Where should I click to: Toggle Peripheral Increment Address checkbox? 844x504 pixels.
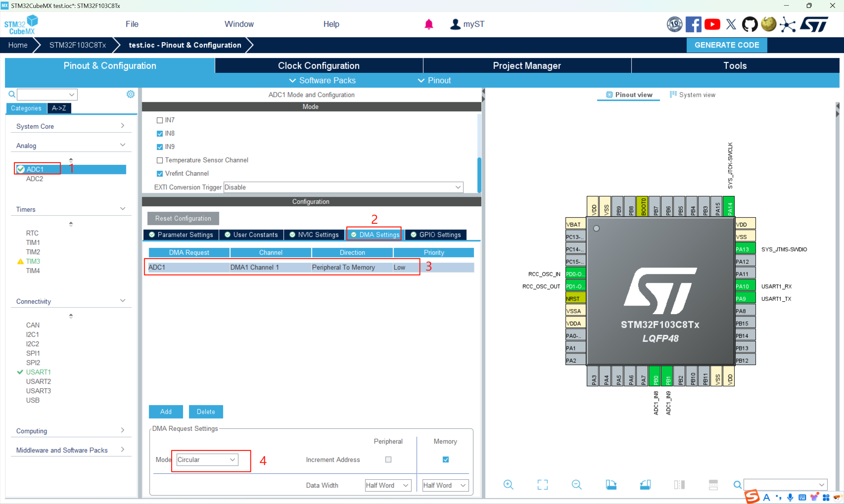pyautogui.click(x=389, y=460)
